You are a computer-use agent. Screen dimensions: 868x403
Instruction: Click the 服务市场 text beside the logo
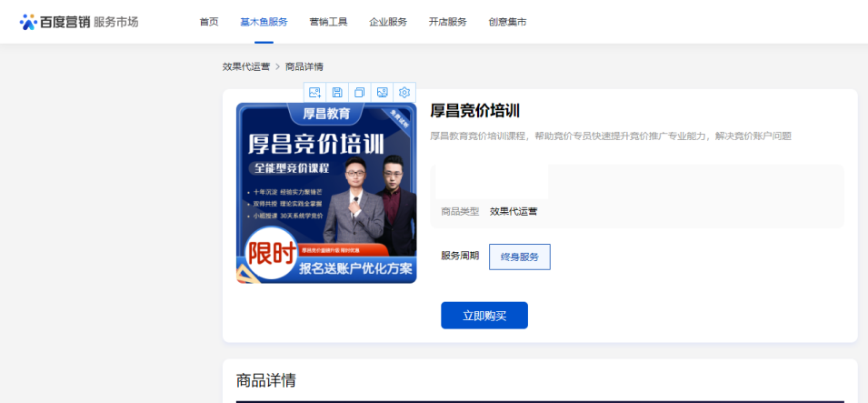[116, 22]
